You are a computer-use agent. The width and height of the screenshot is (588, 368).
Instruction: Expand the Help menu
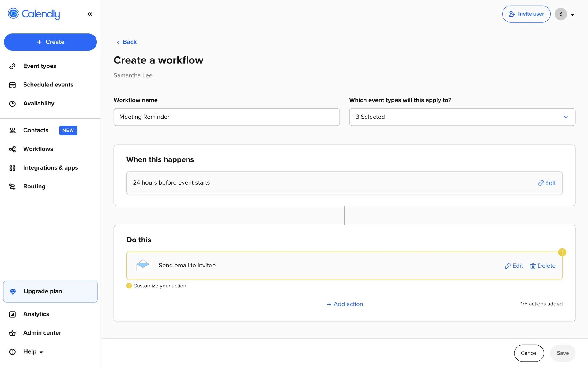coord(33,351)
